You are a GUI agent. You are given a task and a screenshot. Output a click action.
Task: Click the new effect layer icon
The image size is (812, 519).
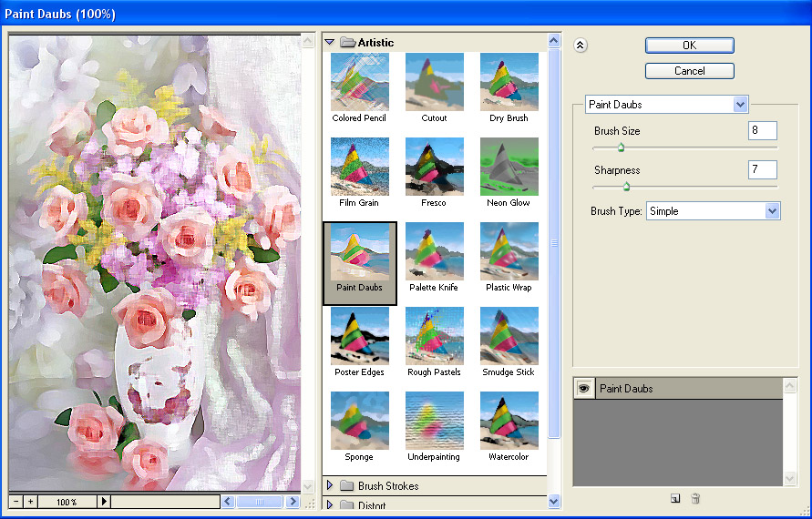[x=674, y=498]
